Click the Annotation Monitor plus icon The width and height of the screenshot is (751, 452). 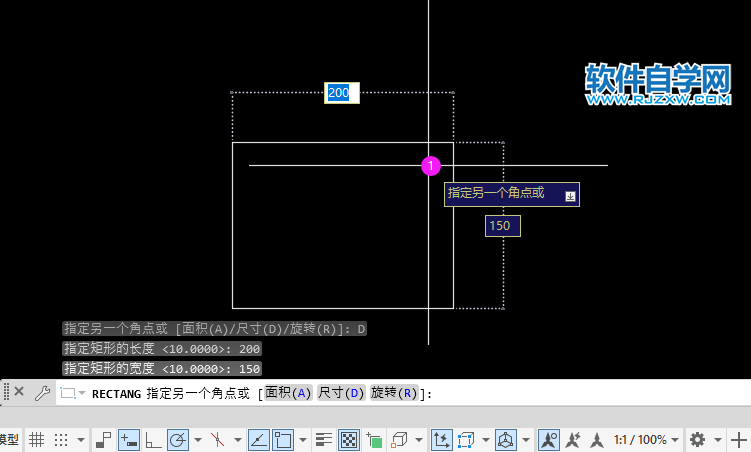(739, 440)
